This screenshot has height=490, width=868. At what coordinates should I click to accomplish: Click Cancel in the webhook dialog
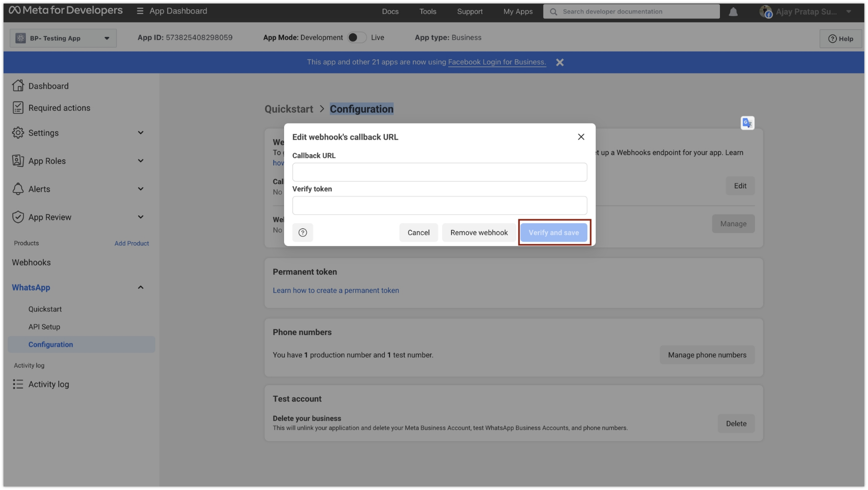click(418, 233)
